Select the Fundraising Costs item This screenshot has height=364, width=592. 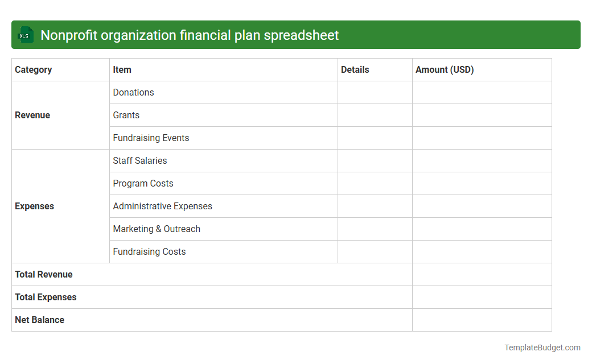(x=149, y=251)
